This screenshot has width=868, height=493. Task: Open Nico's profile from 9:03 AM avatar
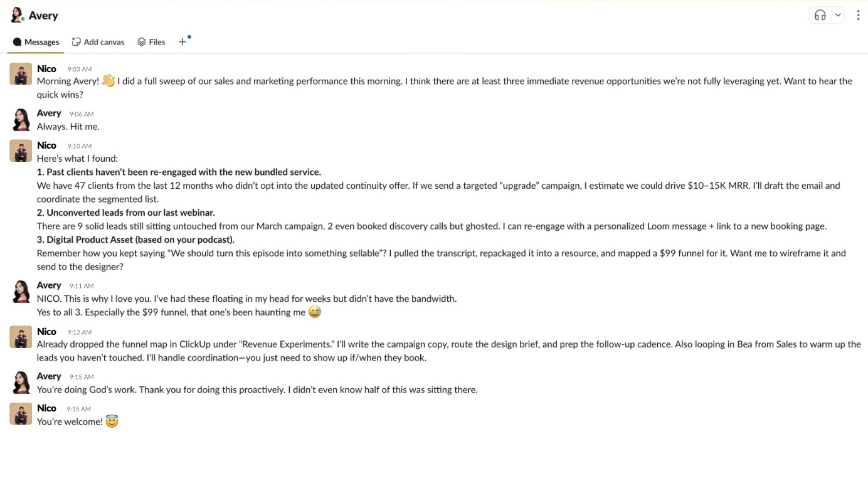coord(21,74)
